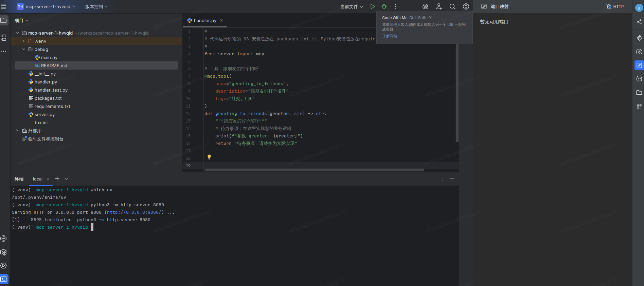Click the green Run button

(373, 6)
